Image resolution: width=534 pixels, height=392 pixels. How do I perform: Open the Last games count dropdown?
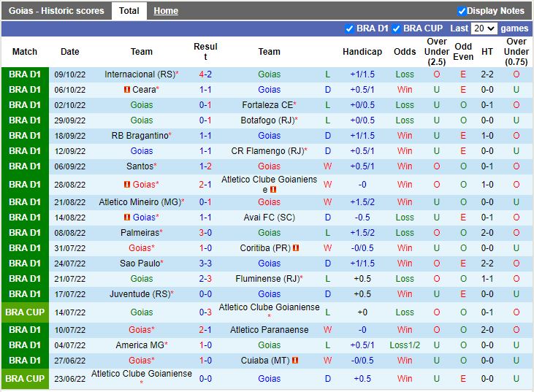(x=484, y=28)
